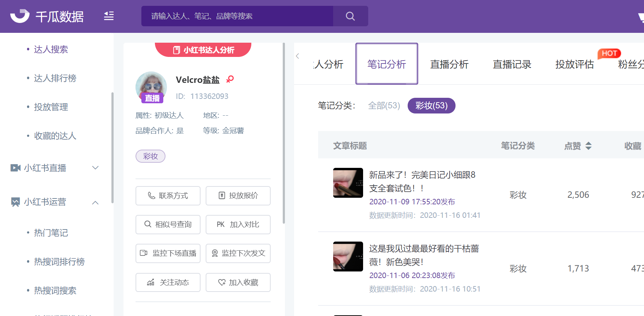Click the 投放报价 button
Viewport: 644px width, 316px height.
(x=238, y=196)
